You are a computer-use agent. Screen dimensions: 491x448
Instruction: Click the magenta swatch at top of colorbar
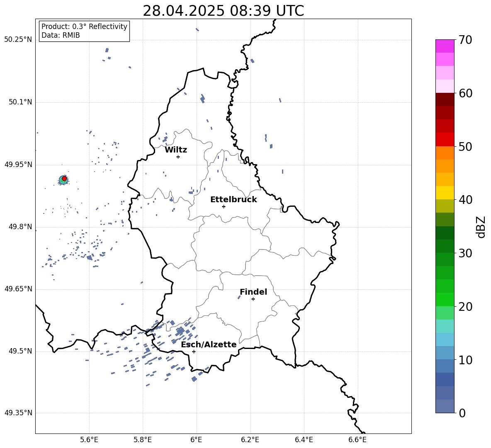tap(445, 46)
